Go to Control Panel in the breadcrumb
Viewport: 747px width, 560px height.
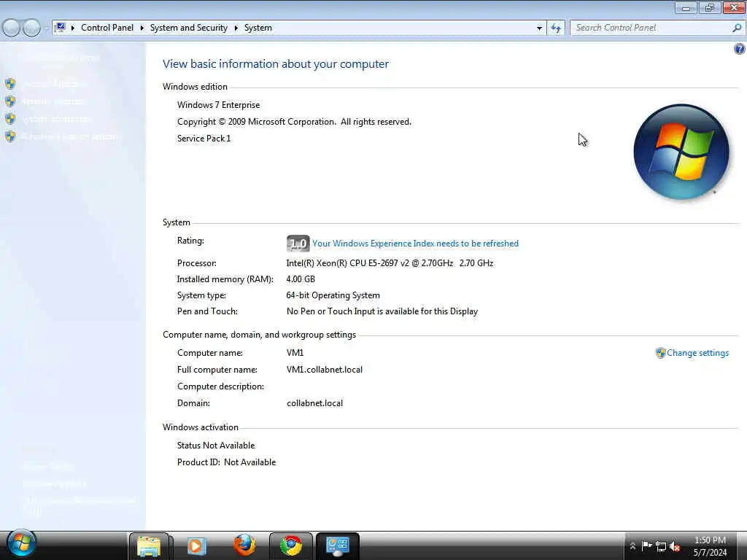tap(107, 28)
